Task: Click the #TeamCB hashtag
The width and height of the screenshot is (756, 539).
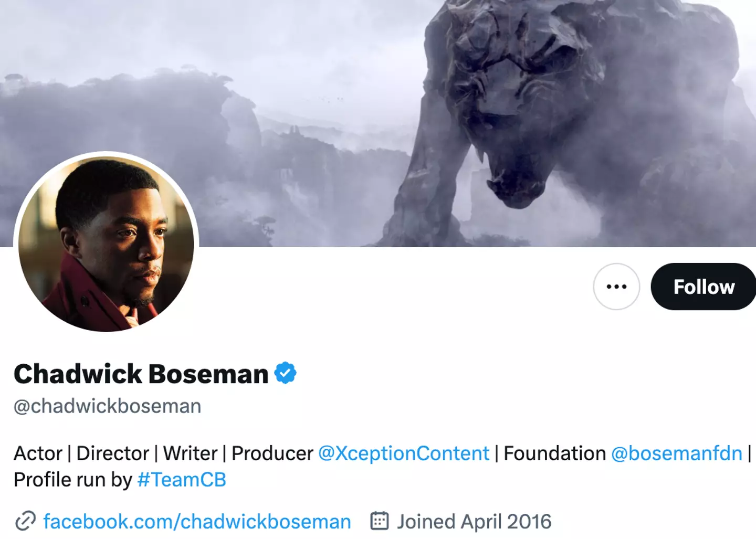Action: click(182, 480)
